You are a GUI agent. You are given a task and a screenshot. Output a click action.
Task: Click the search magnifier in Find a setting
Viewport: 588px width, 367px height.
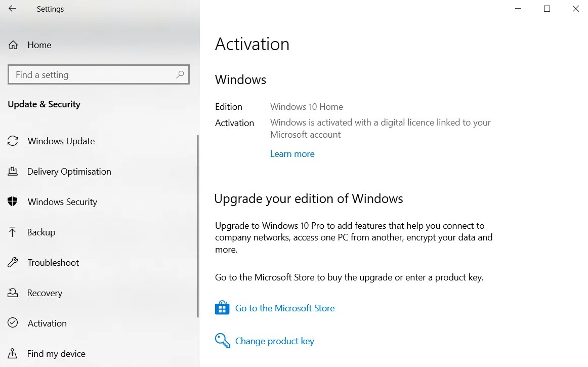click(180, 74)
